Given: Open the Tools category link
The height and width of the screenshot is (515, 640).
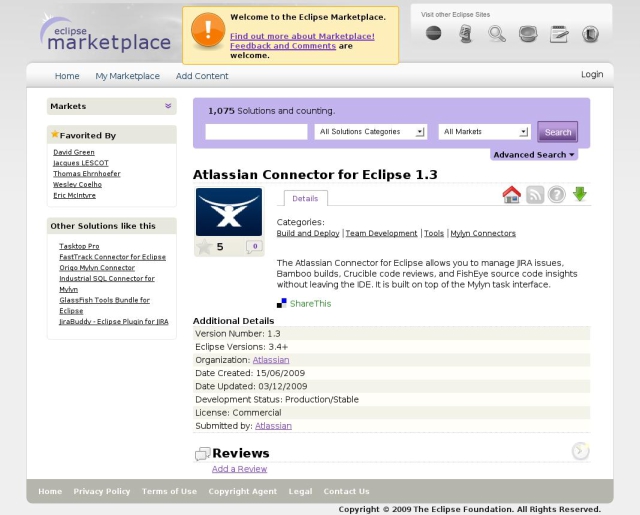Looking at the screenshot, I should (x=434, y=233).
